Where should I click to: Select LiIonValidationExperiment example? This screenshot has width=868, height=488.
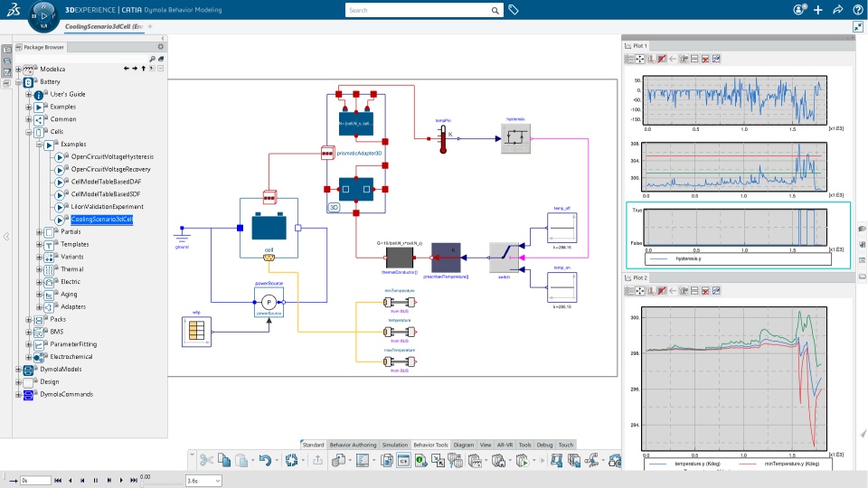point(108,207)
